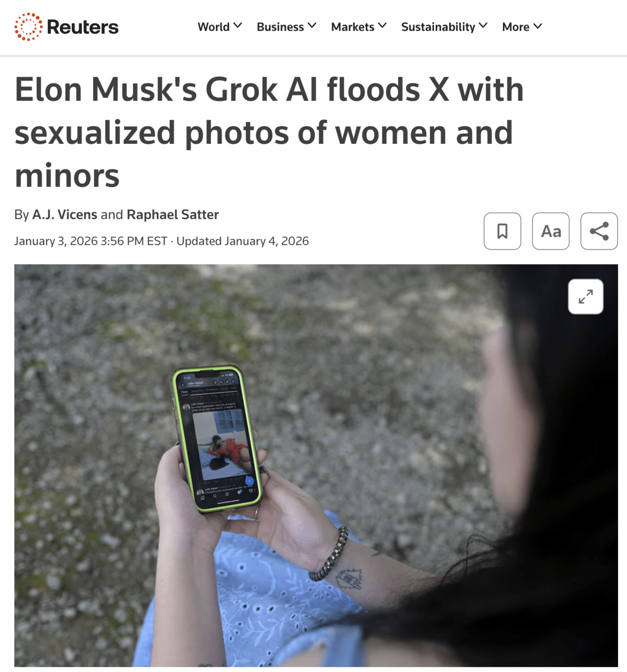Share the article using the share icon
Image resolution: width=627 pixels, height=672 pixels.
599,231
